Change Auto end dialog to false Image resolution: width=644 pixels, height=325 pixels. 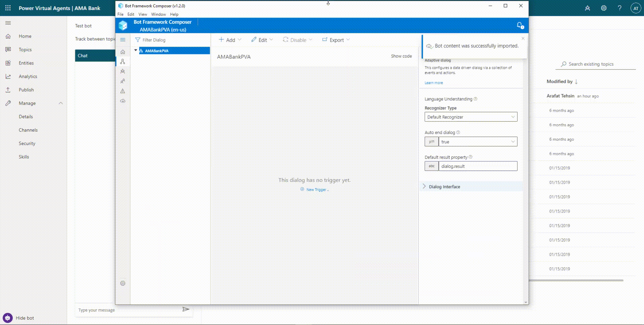478,141
